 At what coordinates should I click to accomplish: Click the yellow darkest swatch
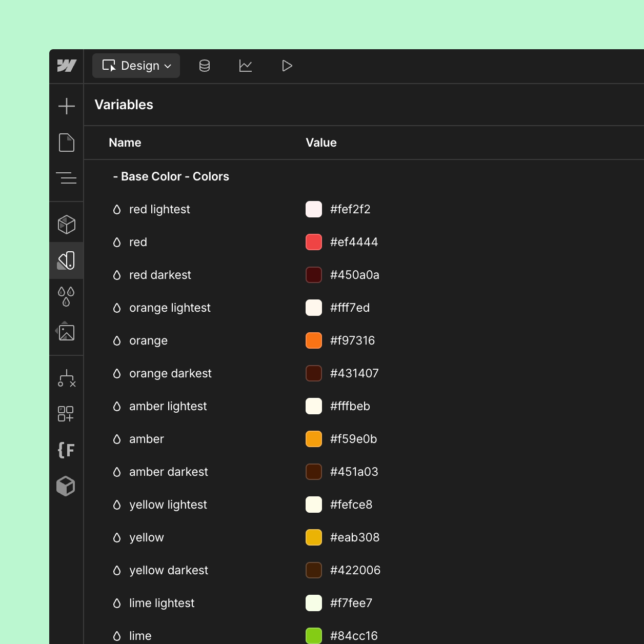click(x=314, y=570)
